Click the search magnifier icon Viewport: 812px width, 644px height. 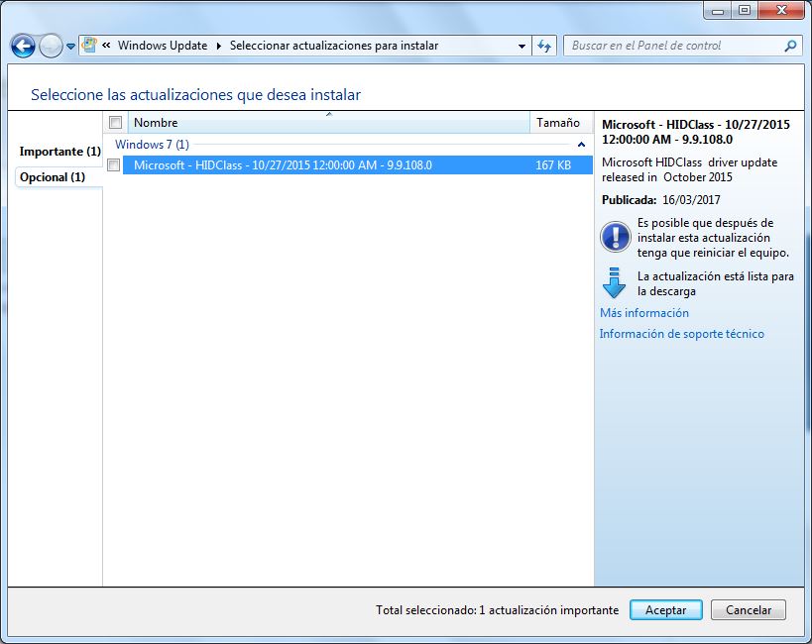click(x=790, y=46)
